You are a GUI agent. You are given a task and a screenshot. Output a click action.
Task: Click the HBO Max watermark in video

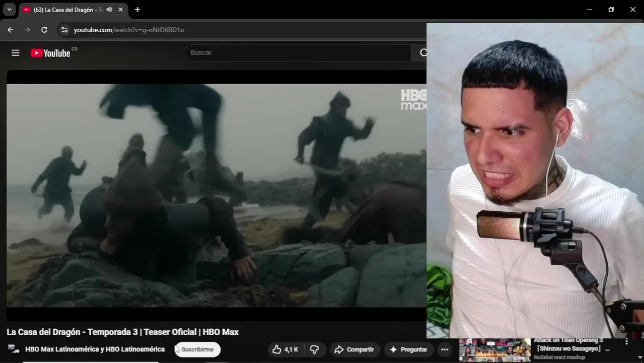click(x=414, y=99)
